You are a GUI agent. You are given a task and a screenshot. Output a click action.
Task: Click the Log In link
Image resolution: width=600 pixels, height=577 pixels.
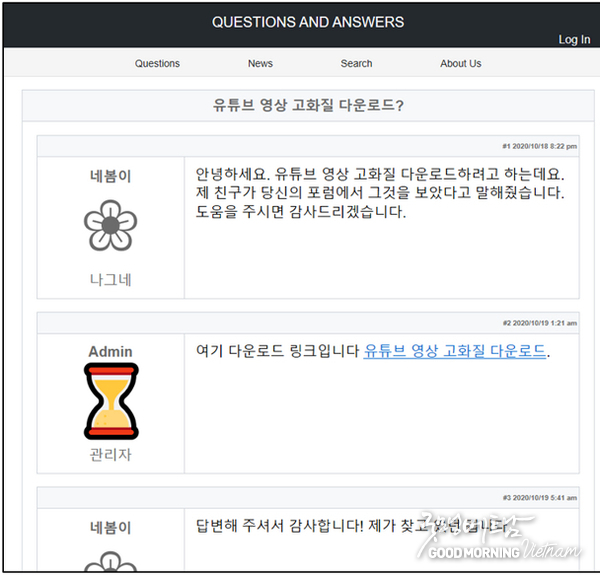pyautogui.click(x=574, y=39)
